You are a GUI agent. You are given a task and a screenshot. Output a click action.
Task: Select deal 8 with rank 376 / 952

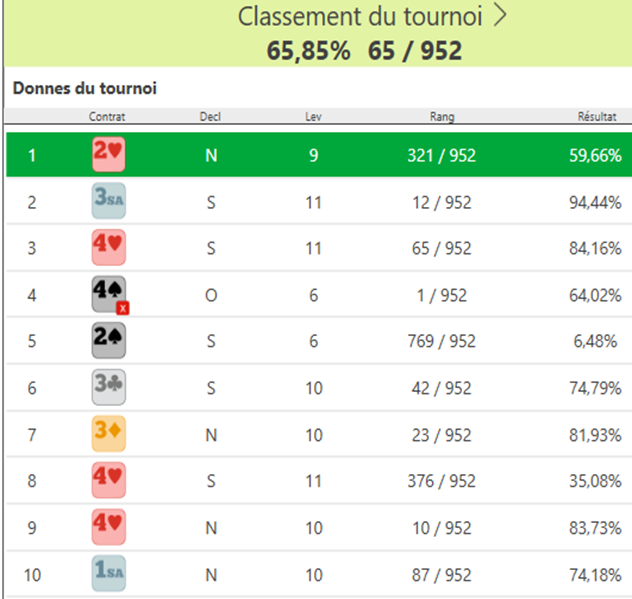pos(319,480)
